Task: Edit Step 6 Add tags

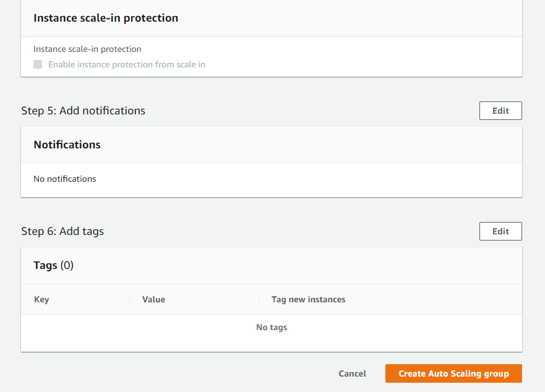Action: tap(500, 231)
